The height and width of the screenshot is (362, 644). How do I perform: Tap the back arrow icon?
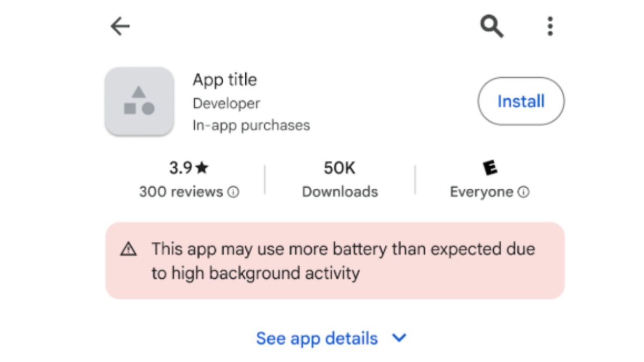pyautogui.click(x=120, y=26)
